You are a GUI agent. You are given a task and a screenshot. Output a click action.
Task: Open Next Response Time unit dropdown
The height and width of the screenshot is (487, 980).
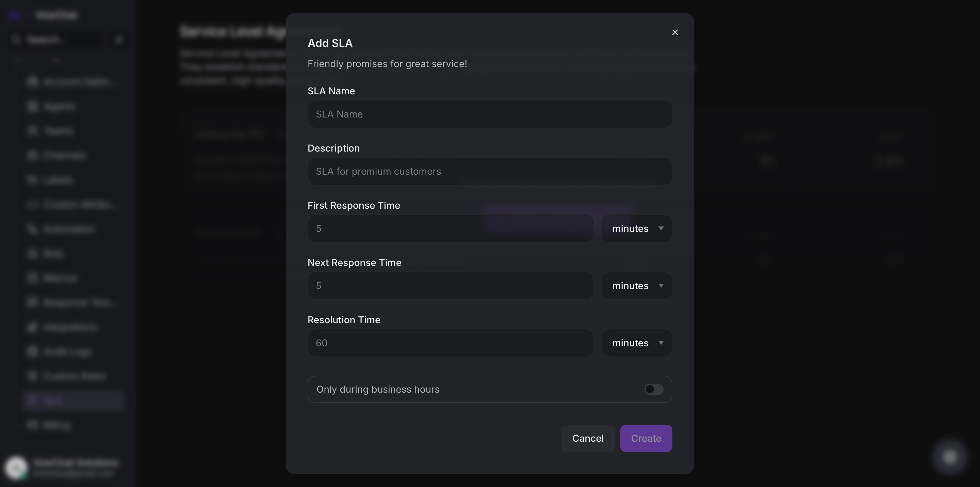636,286
